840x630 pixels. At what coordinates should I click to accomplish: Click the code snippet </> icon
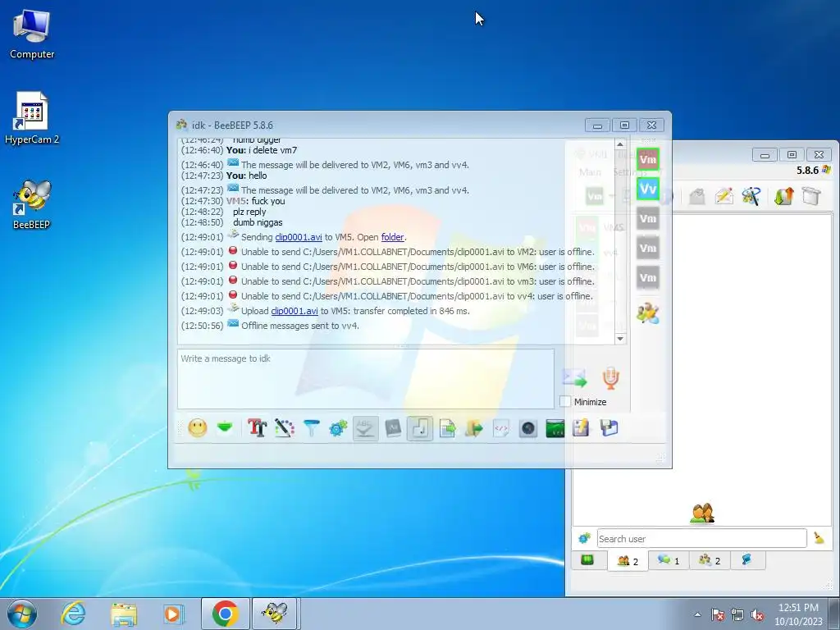(x=501, y=428)
